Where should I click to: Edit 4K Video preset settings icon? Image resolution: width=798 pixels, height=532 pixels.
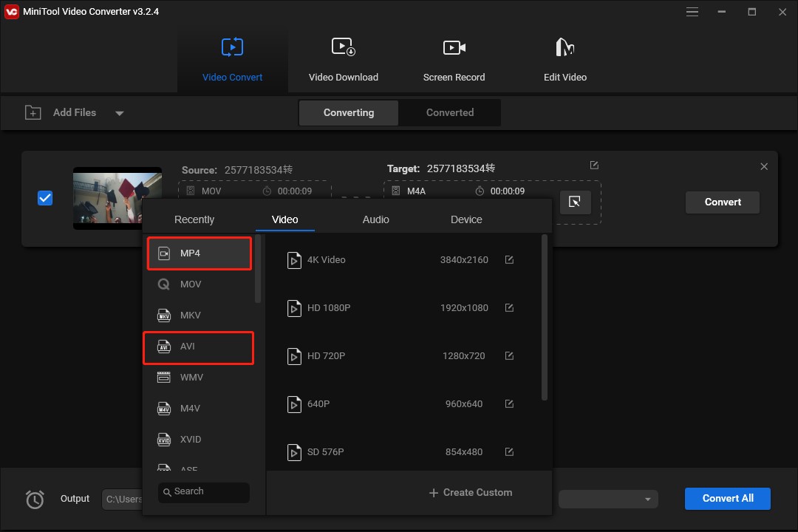pos(509,259)
